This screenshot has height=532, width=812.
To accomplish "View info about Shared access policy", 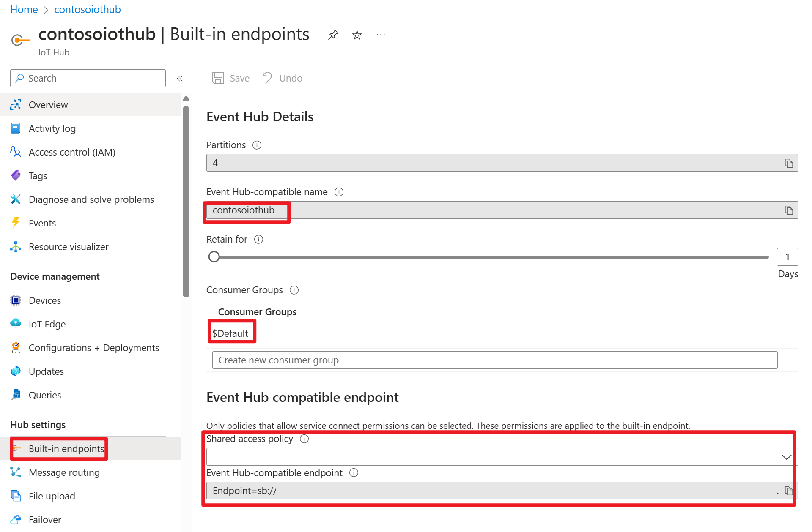I will [304, 439].
